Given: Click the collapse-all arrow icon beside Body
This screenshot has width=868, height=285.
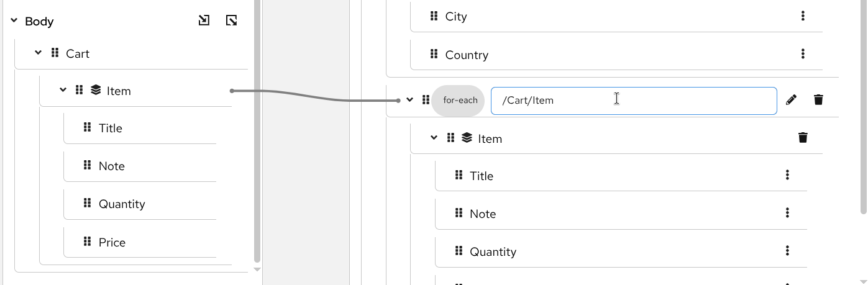Looking at the screenshot, I should point(231,21).
